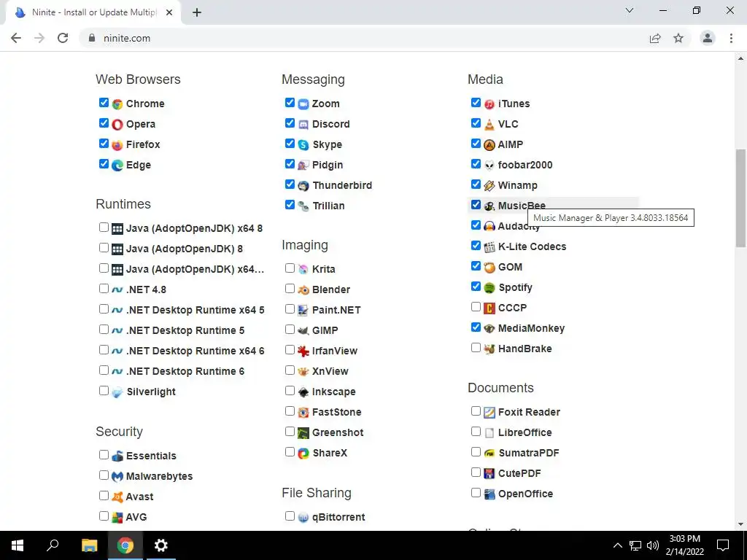This screenshot has height=560, width=747.
Task: Open Chrome three-dot menu
Action: [x=731, y=38]
